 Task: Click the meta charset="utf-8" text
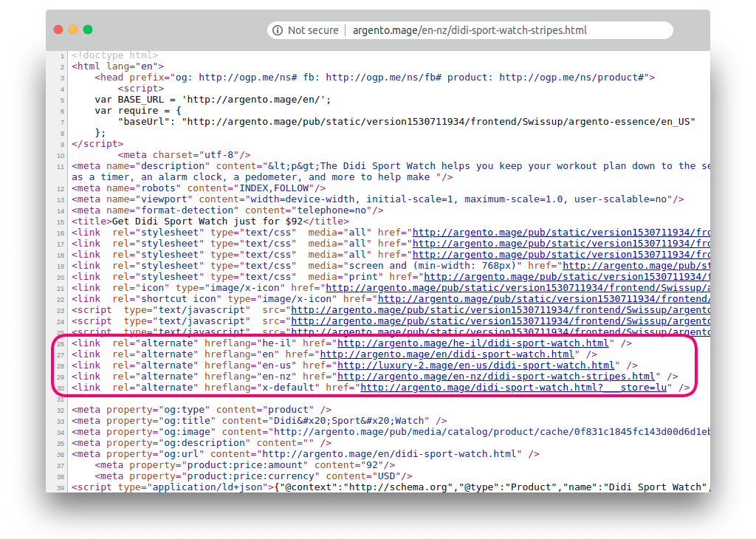tap(184, 155)
